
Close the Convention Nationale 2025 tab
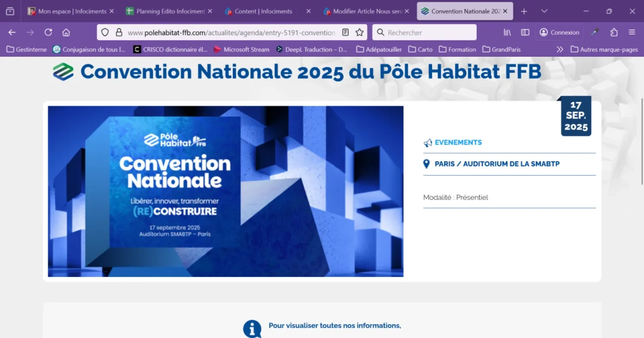505,11
